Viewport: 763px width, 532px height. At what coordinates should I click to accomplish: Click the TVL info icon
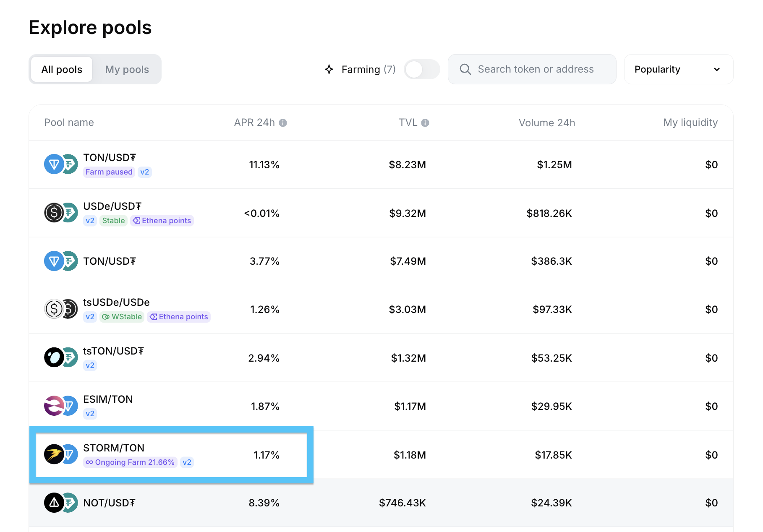click(425, 123)
